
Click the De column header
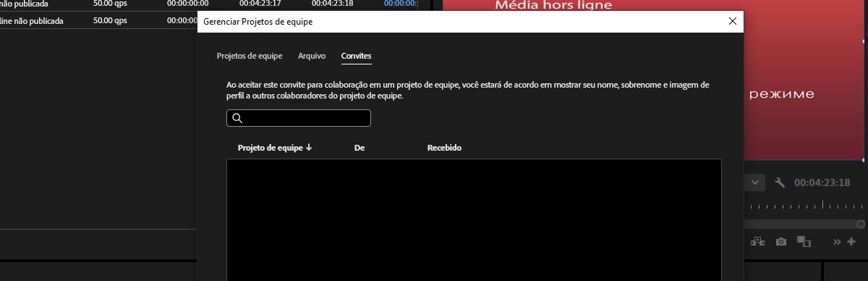pyautogui.click(x=359, y=148)
